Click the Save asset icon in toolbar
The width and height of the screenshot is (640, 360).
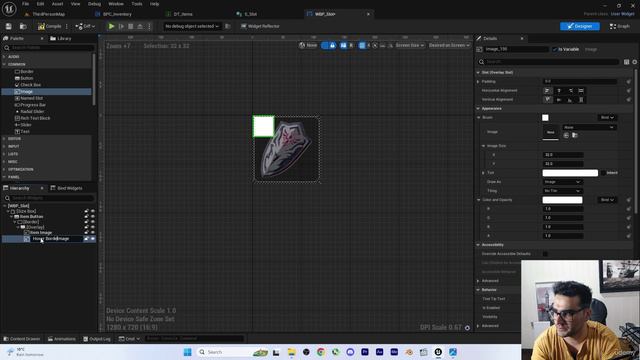click(x=9, y=26)
